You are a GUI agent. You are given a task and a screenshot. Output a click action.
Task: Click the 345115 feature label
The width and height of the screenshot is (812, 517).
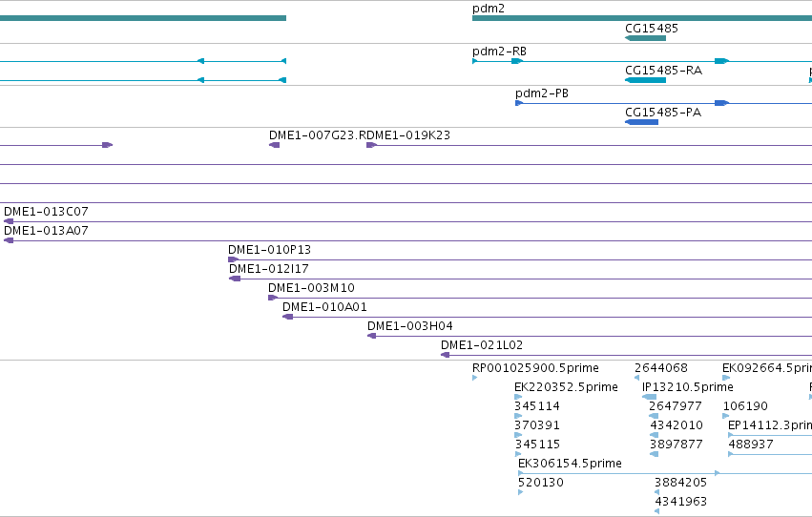point(537,445)
